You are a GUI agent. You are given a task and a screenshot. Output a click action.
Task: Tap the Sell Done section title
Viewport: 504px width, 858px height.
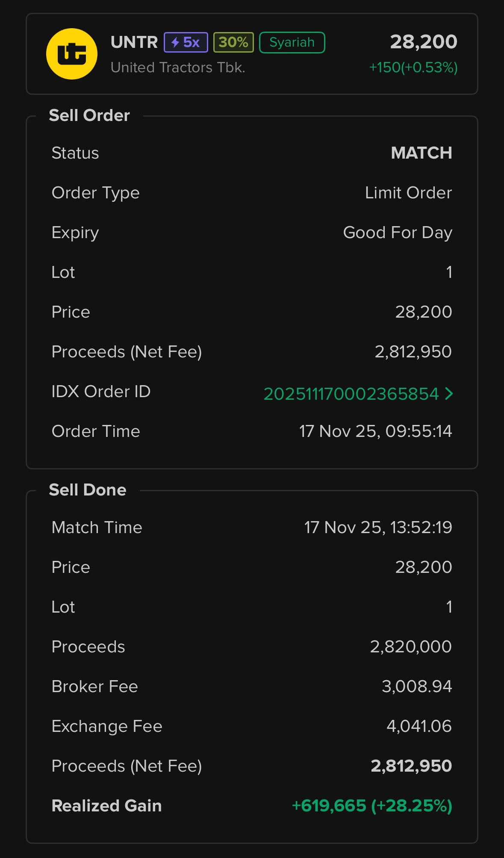(x=88, y=490)
